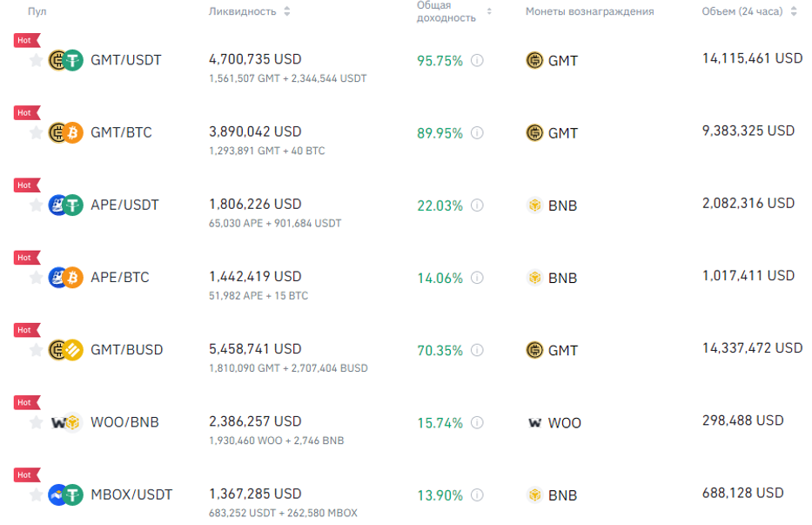Click the GMT/BUSD pair coin icons

click(x=65, y=350)
